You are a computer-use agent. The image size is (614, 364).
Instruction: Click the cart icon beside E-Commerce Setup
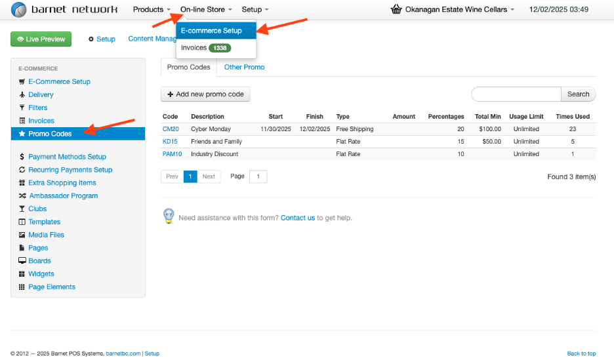(x=22, y=81)
